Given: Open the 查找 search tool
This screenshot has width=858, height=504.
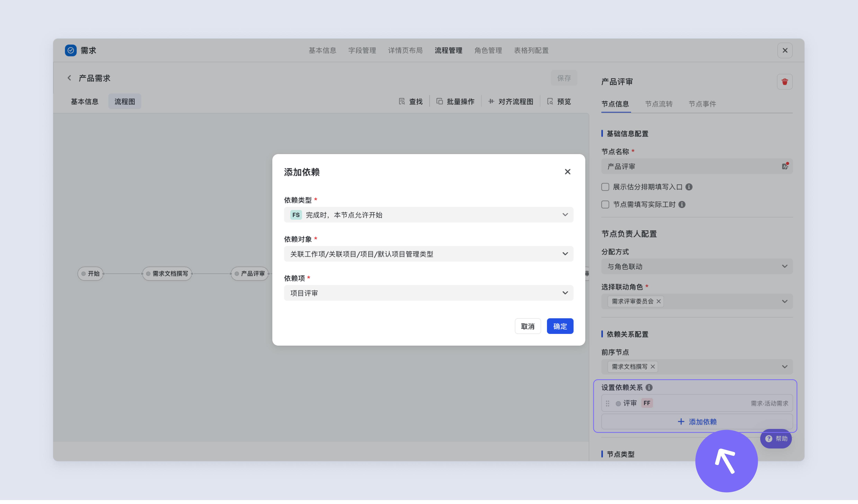Looking at the screenshot, I should (x=411, y=101).
